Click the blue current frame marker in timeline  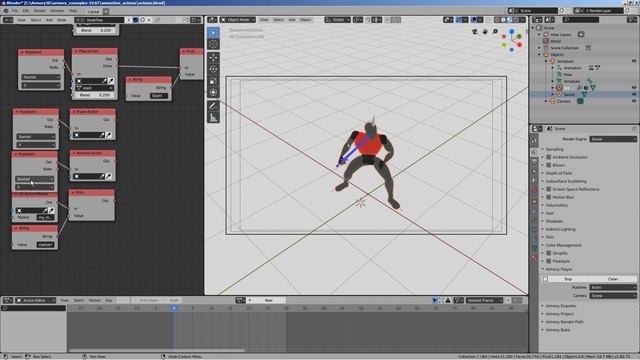tap(174, 309)
